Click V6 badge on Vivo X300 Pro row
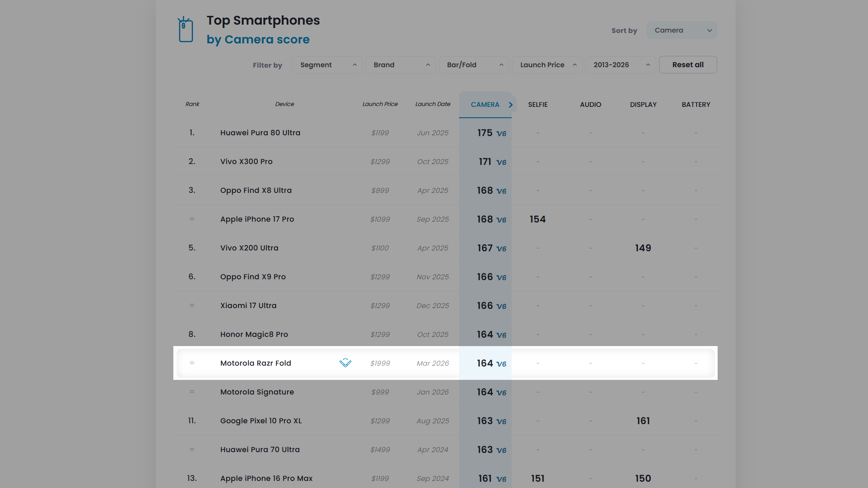The width and height of the screenshot is (868, 488). [x=501, y=162]
